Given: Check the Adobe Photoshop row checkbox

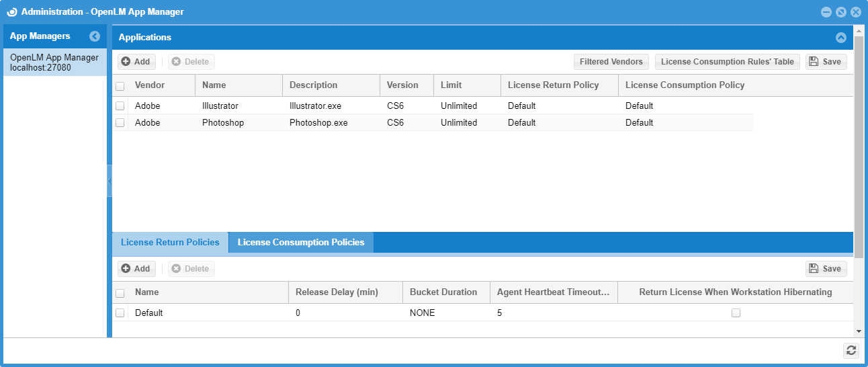Looking at the screenshot, I should tap(120, 123).
